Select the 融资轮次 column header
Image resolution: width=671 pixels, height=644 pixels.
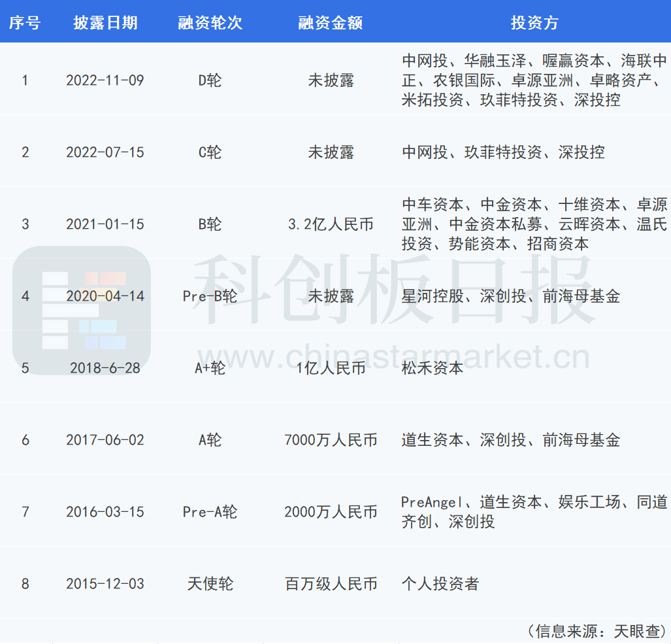[210, 23]
